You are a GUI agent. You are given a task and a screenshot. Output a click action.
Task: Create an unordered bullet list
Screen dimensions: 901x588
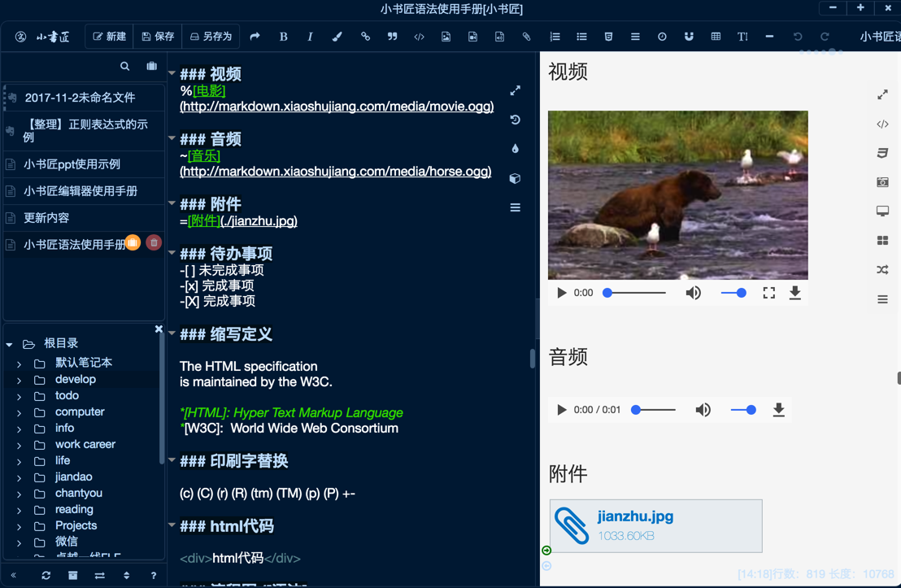point(581,37)
